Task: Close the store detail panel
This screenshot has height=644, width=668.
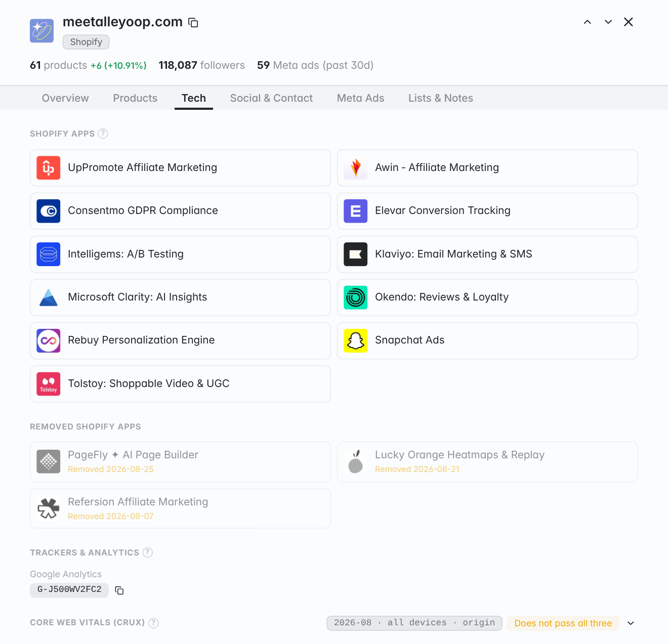Action: click(629, 22)
